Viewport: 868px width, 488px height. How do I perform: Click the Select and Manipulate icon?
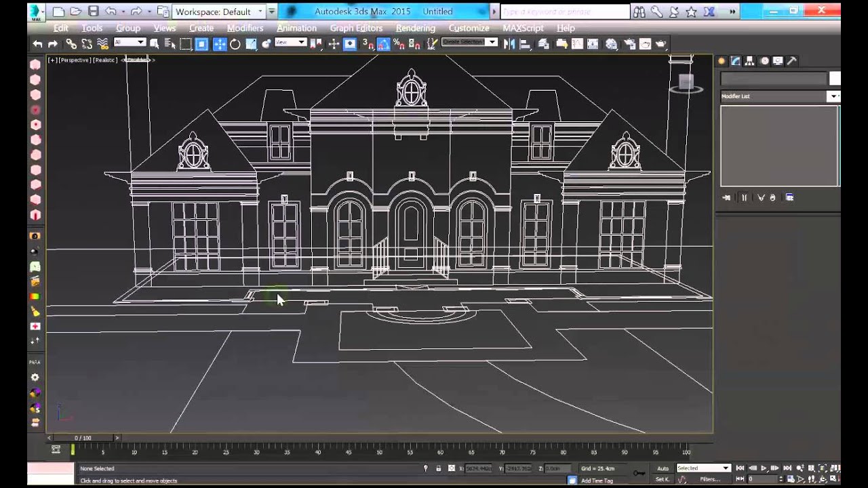[334, 44]
